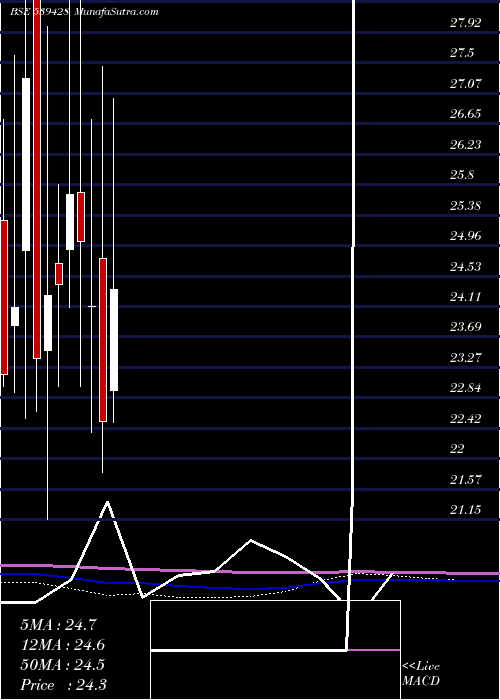Click the 12MA : 24.6 readout
This screenshot has height=700, width=500.
tap(62, 645)
